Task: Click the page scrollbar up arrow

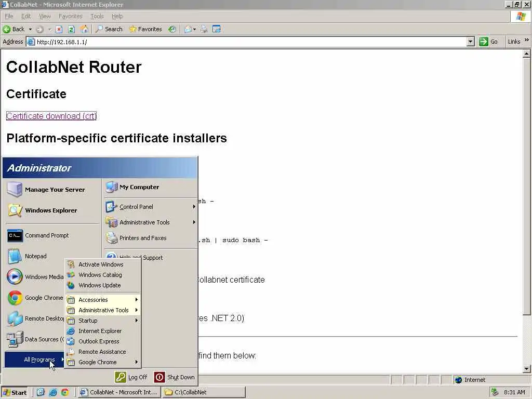Action: 526,54
